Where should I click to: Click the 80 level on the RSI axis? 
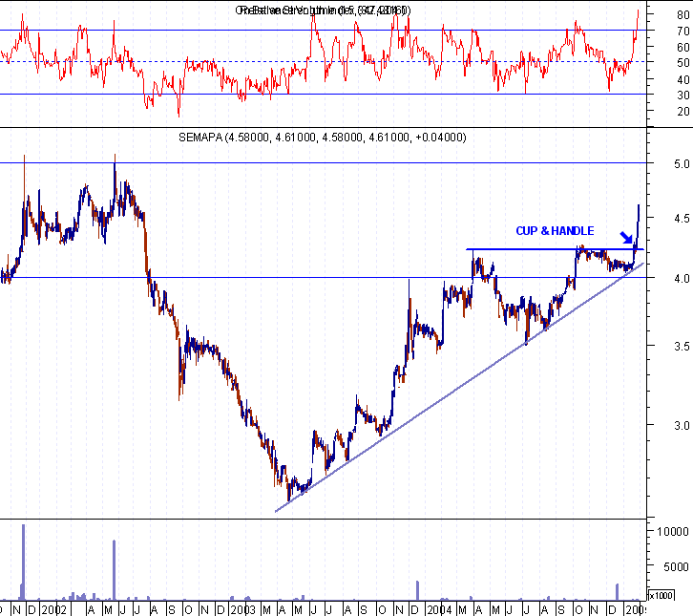[x=682, y=15]
